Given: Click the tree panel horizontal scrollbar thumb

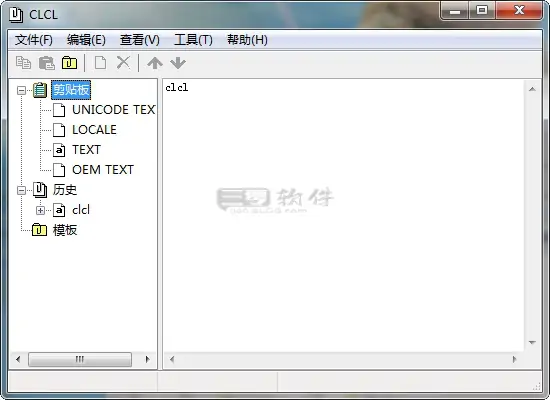Looking at the screenshot, I should point(80,359).
